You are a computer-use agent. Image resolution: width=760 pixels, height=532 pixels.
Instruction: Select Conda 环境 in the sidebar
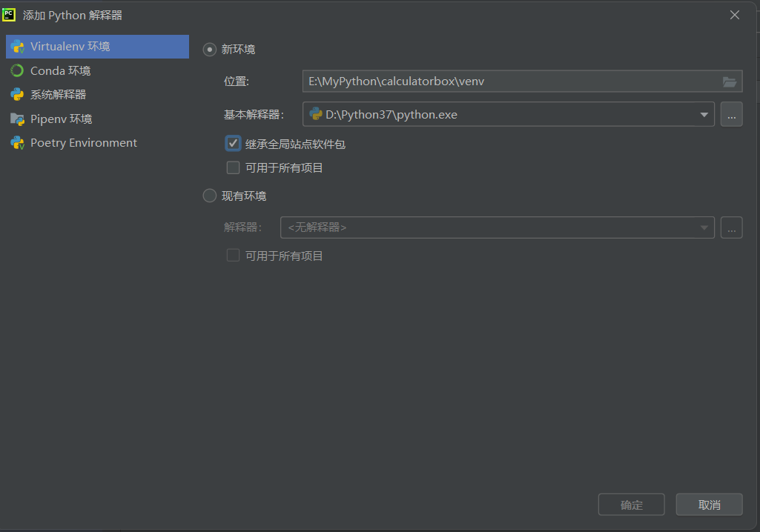[x=97, y=70]
